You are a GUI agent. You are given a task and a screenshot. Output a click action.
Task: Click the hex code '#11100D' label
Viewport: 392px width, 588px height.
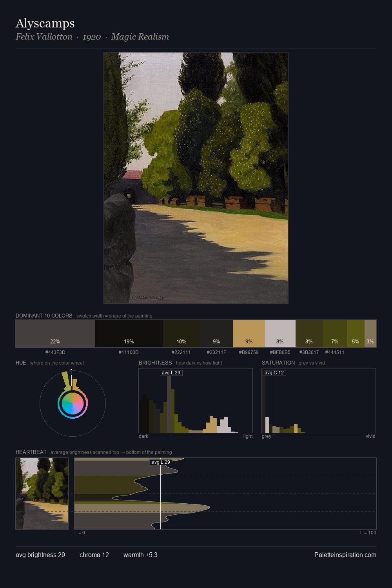[129, 352]
